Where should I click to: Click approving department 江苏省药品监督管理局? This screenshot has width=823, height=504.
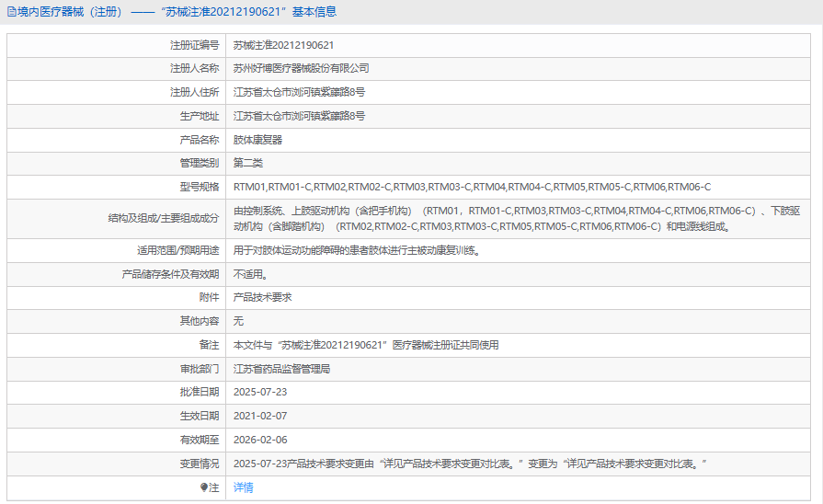[x=282, y=369]
